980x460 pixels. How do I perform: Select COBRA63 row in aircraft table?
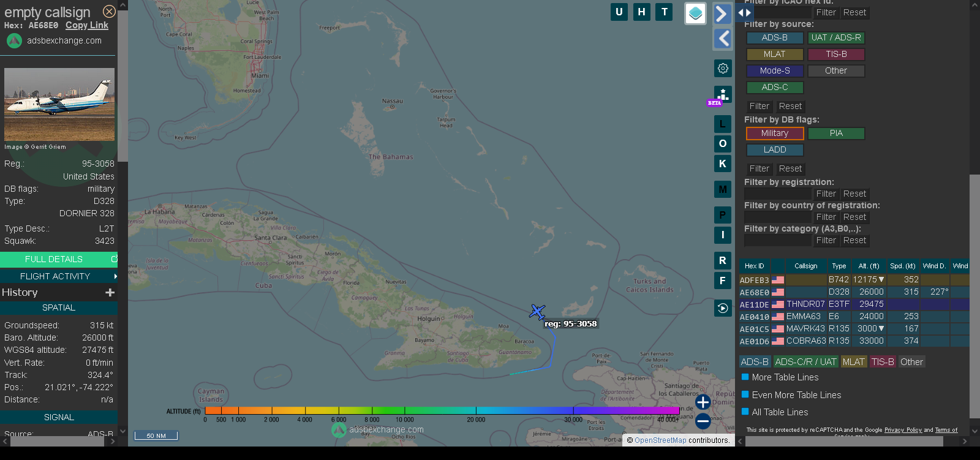pos(854,341)
